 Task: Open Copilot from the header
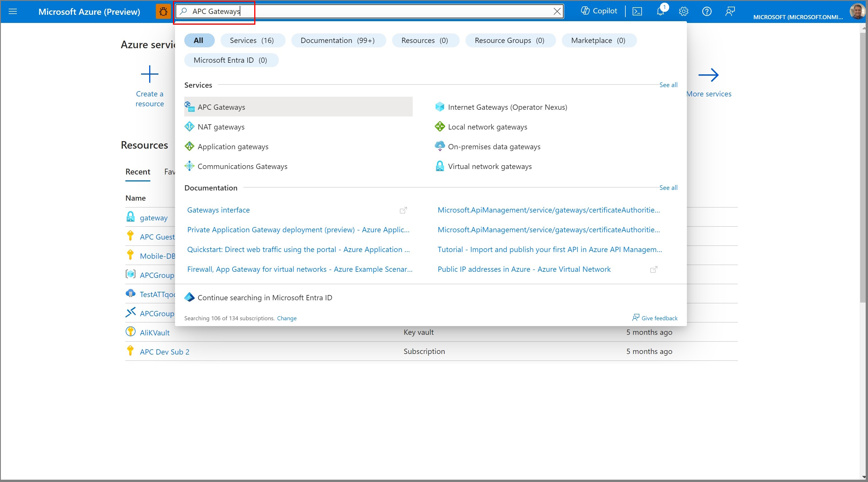pos(599,11)
